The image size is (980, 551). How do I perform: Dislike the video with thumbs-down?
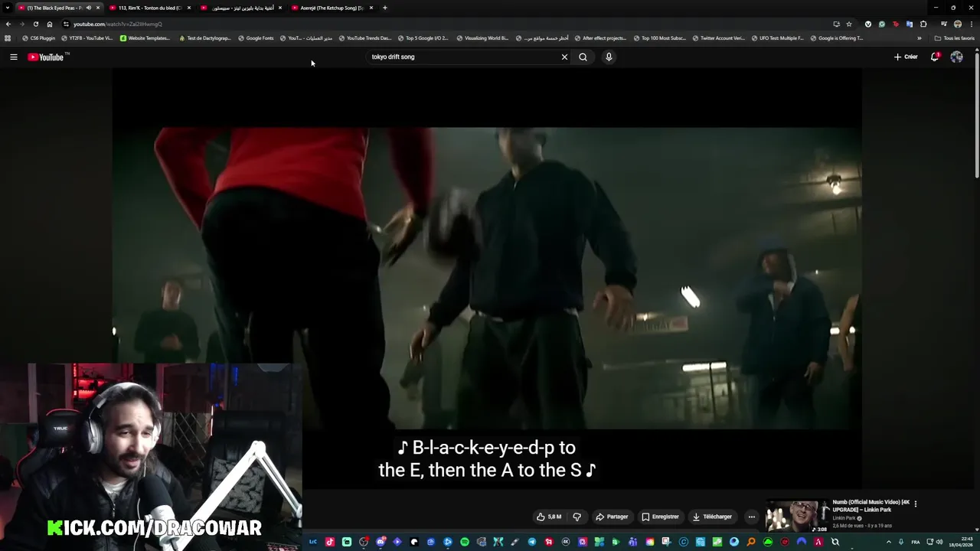click(x=577, y=517)
